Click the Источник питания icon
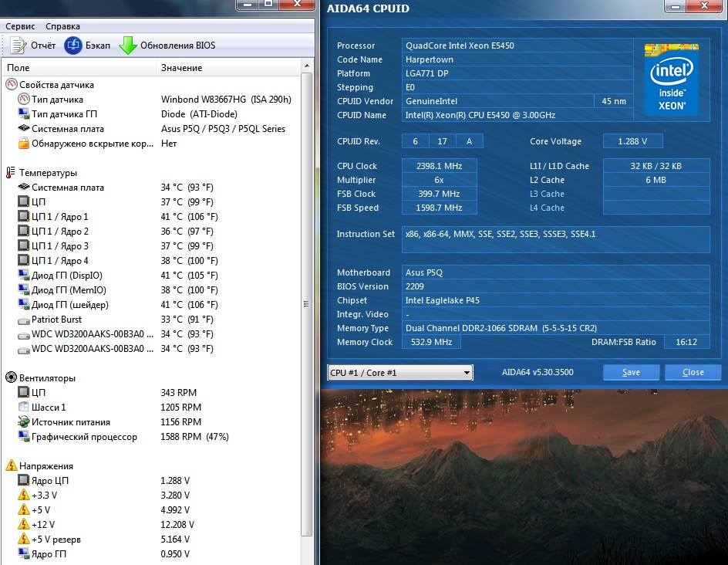This screenshot has width=728, height=565. click(x=24, y=421)
